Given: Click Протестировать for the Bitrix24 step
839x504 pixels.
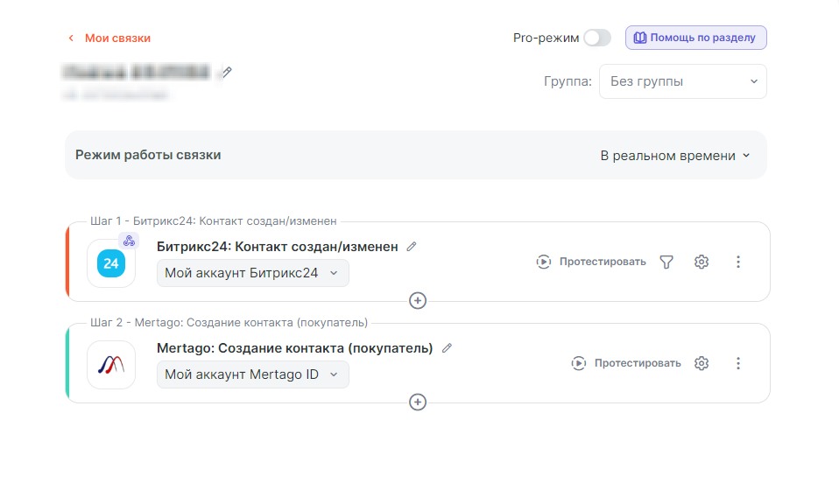Looking at the screenshot, I should click(591, 262).
